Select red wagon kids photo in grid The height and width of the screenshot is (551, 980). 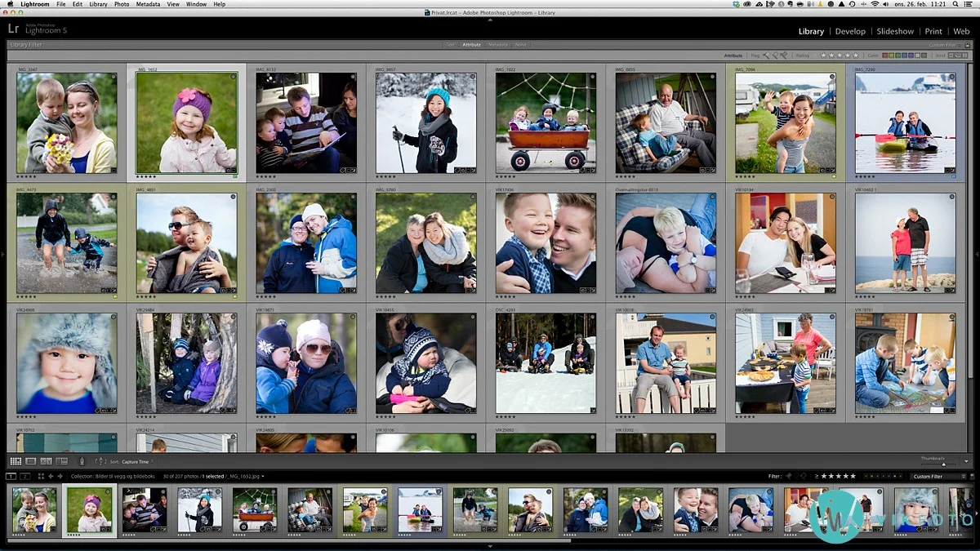coord(546,122)
